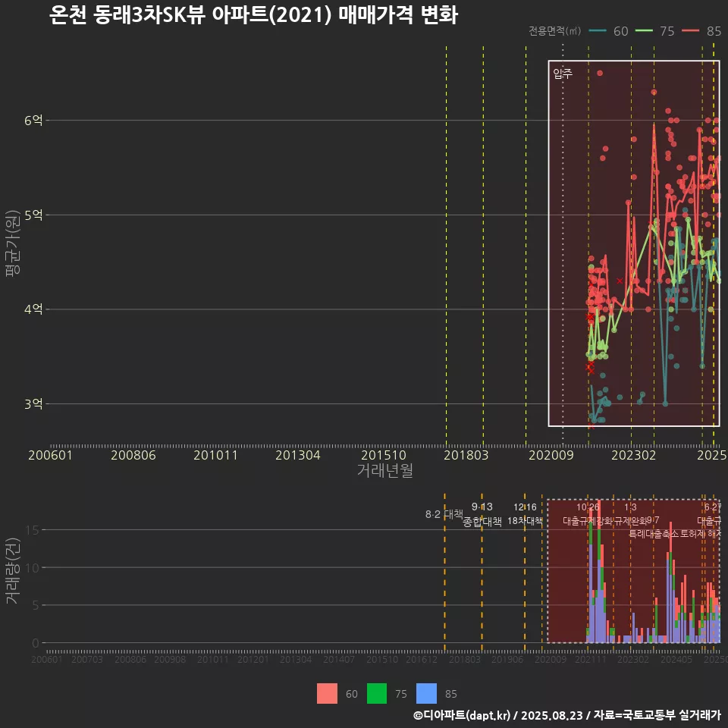Click the 10 tick on volume axis

tap(33, 567)
